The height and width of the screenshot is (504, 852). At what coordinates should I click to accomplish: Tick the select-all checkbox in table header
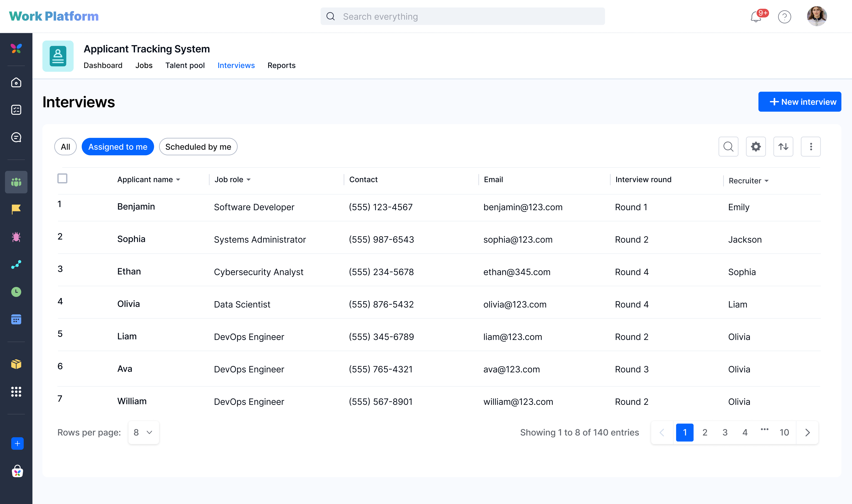(x=63, y=178)
